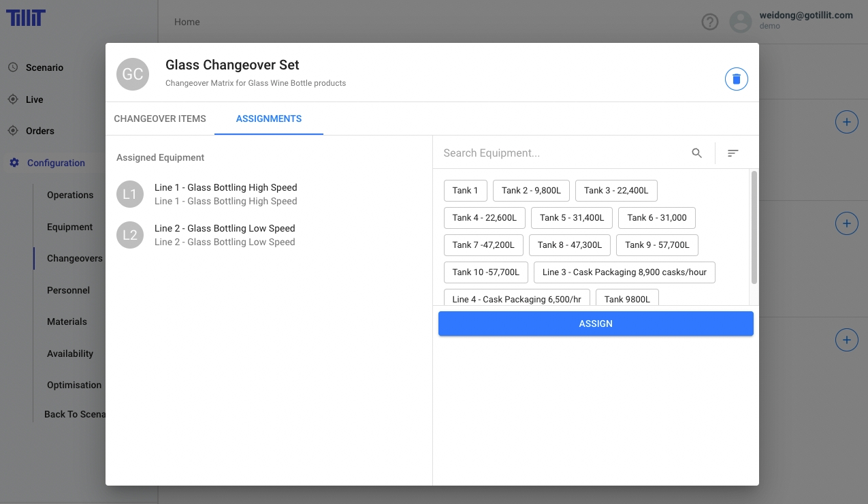Select the Tank 5 - 31,400L chip
The height and width of the screenshot is (504, 868).
(x=572, y=218)
